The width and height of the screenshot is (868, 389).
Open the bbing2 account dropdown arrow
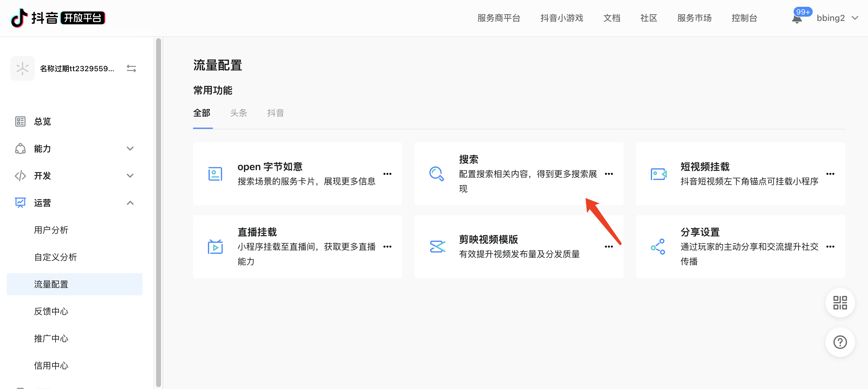point(855,18)
